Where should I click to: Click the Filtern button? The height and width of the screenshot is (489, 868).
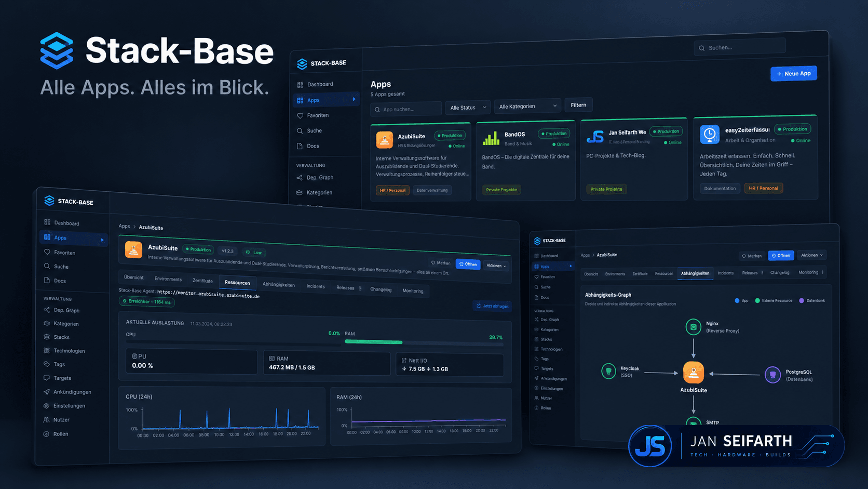pyautogui.click(x=578, y=105)
